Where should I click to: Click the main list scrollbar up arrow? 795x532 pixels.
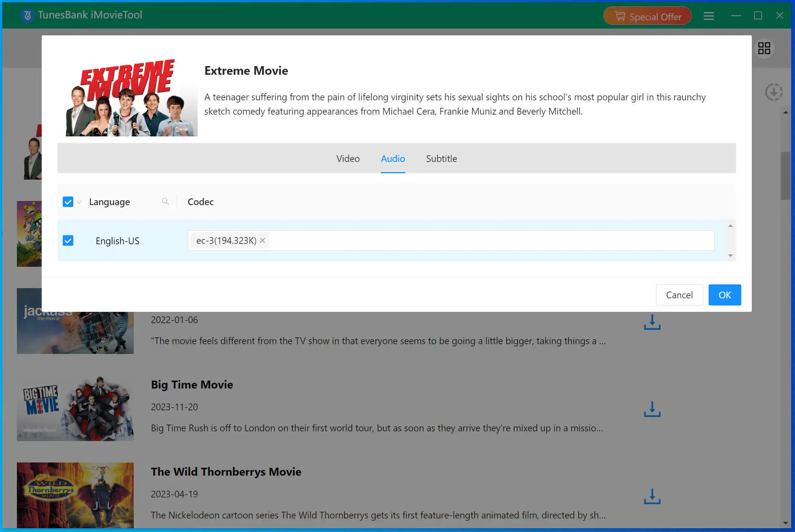(786, 112)
